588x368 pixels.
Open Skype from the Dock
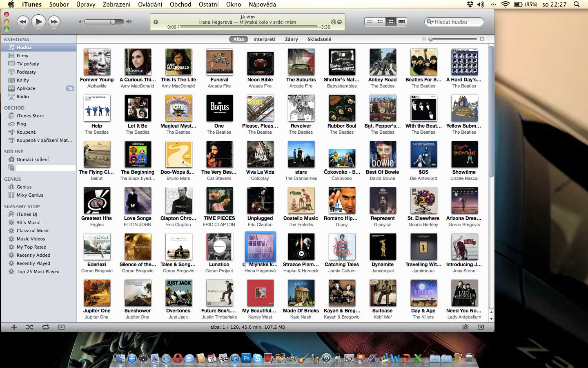258,358
